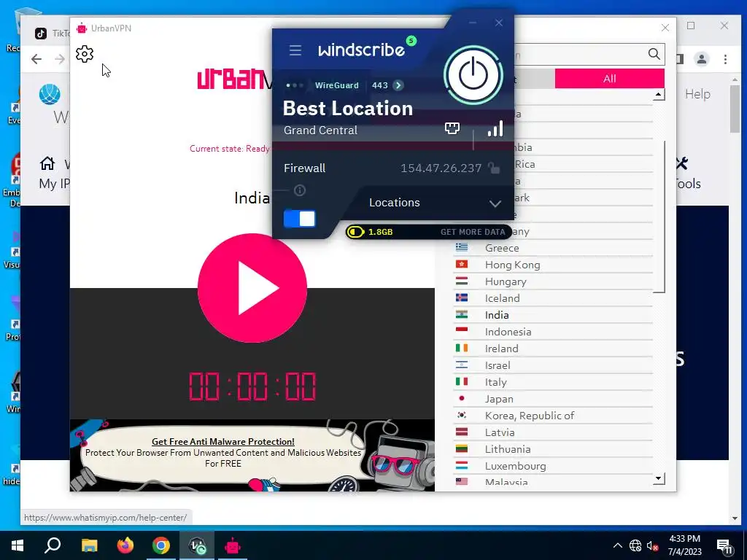This screenshot has width=747, height=560.
Task: Click GET MORE DATA in Windscribe
Action: tap(473, 232)
